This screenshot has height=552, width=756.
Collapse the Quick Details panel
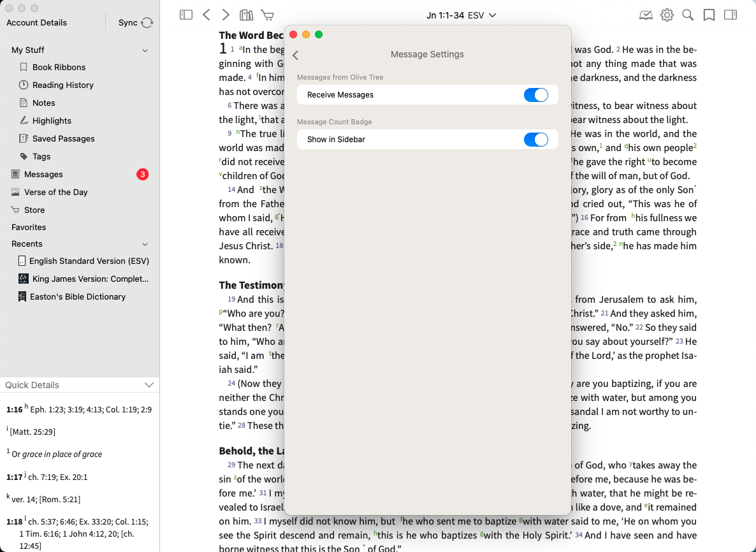click(149, 385)
